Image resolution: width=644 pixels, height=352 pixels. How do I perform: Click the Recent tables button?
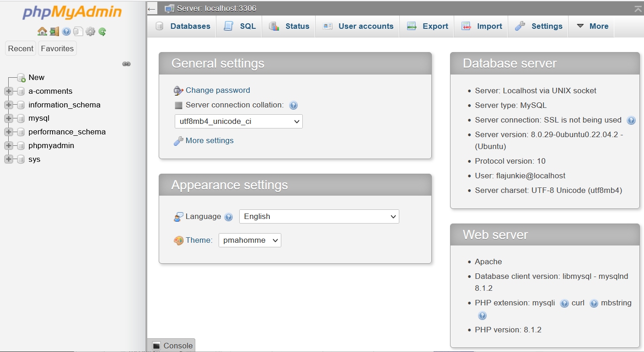click(x=21, y=48)
